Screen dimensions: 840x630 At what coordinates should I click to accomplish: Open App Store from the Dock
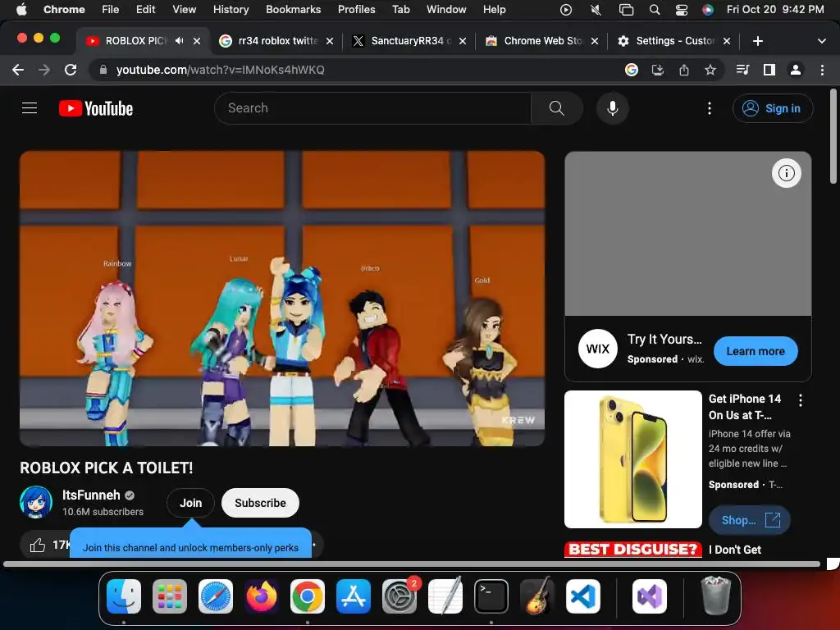354,596
